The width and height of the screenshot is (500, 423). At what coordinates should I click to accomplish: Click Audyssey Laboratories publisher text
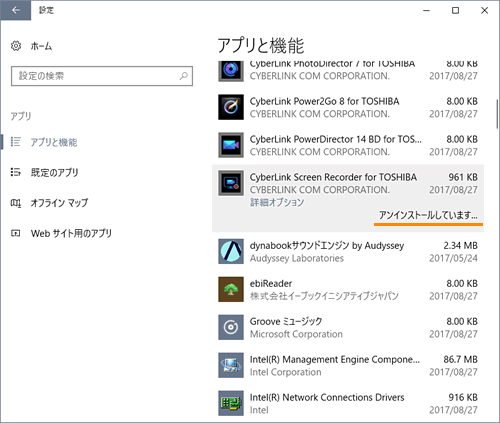pyautogui.click(x=297, y=258)
